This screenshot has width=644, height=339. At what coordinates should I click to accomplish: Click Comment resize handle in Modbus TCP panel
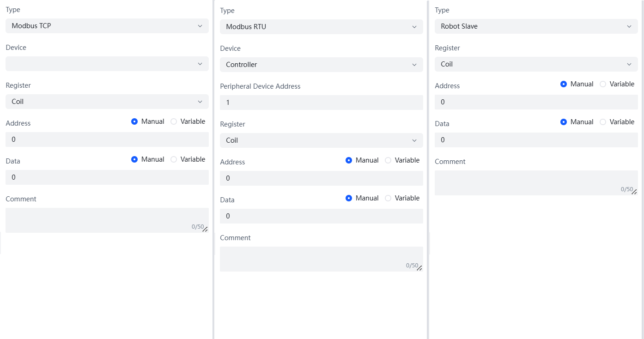pyautogui.click(x=205, y=230)
